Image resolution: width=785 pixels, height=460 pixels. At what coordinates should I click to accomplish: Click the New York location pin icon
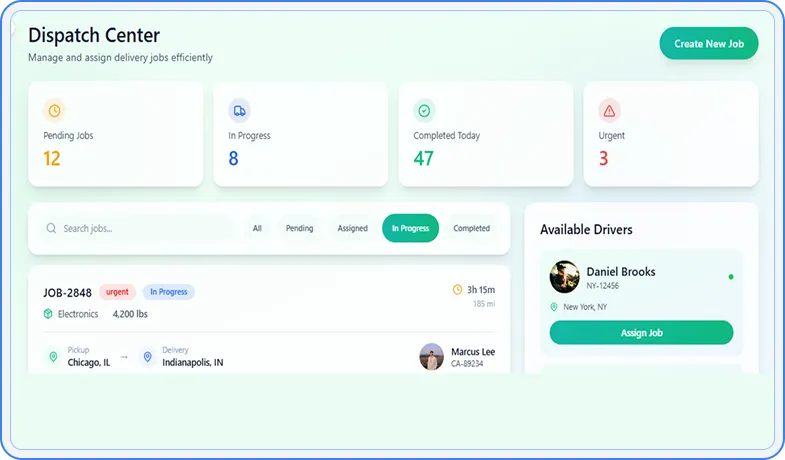point(554,307)
